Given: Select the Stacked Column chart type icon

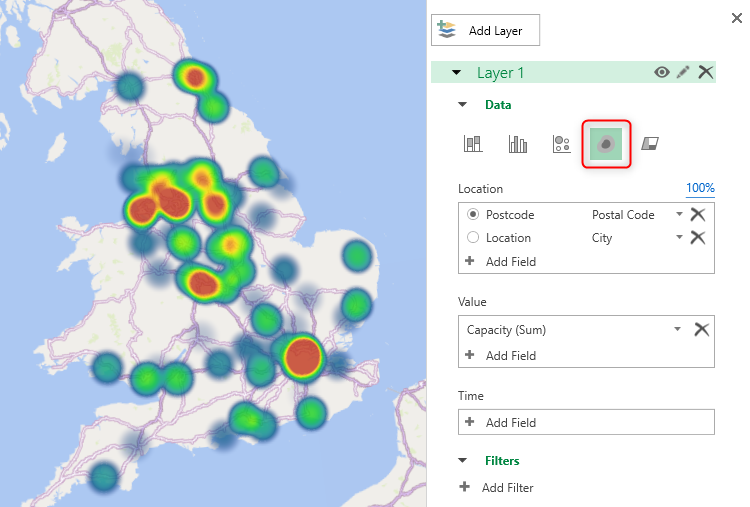Looking at the screenshot, I should [473, 144].
